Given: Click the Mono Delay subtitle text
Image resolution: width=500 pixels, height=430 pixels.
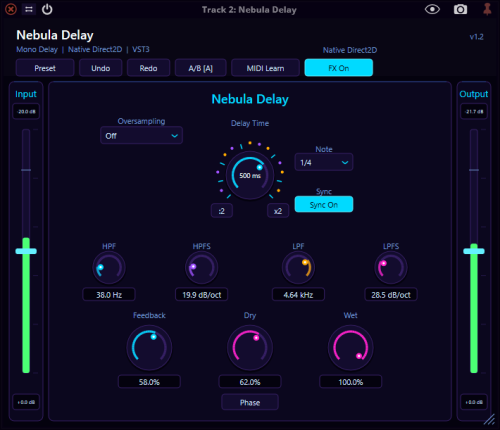Looking at the screenshot, I should [x=37, y=49].
